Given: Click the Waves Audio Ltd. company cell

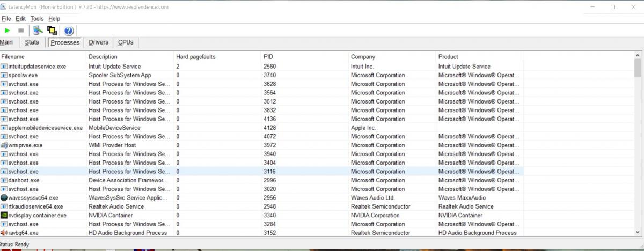Looking at the screenshot, I should 372,197.
